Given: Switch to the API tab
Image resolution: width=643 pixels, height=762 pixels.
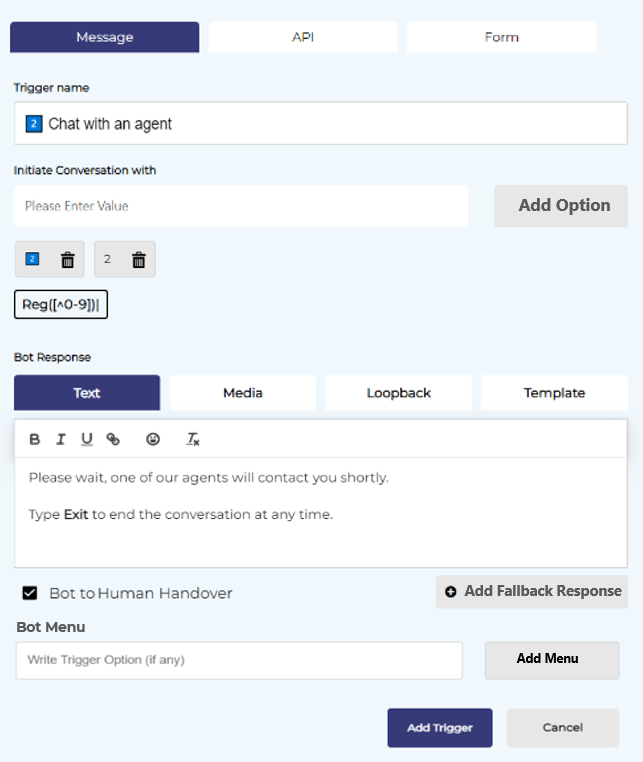Looking at the screenshot, I should (302, 37).
